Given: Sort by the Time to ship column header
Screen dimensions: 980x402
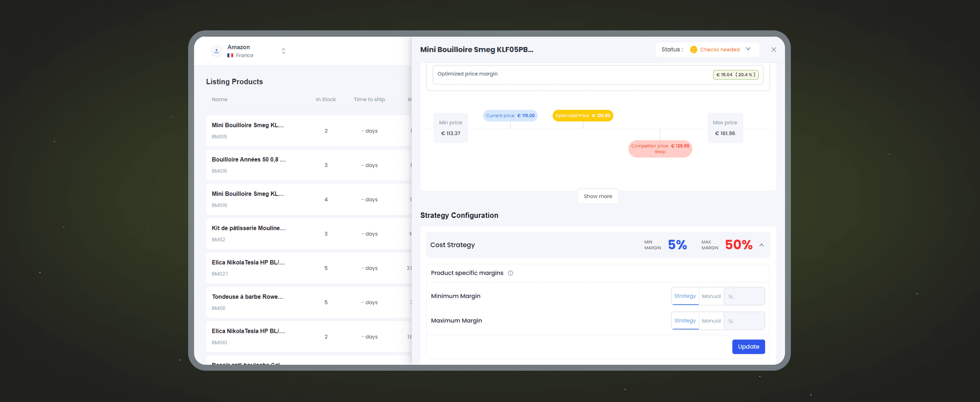Looking at the screenshot, I should click(369, 99).
